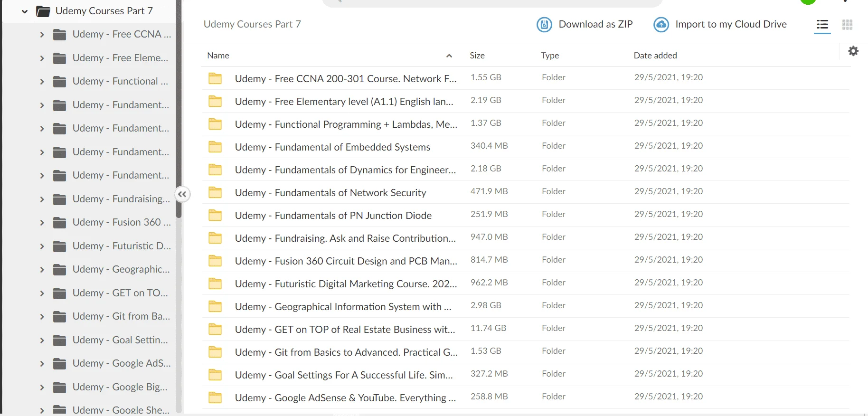
Task: Expand Udemy - GET on TO... tree node
Action: [42, 293]
